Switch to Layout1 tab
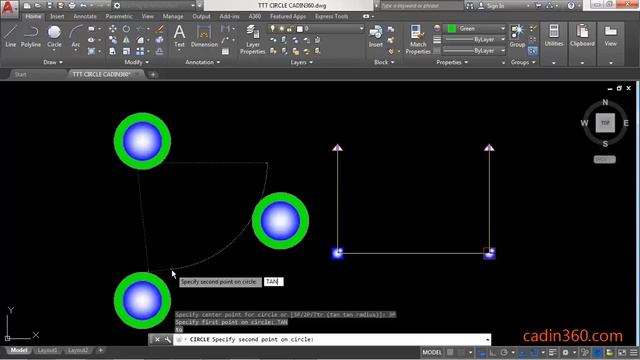640x360 pixels. [x=47, y=351]
